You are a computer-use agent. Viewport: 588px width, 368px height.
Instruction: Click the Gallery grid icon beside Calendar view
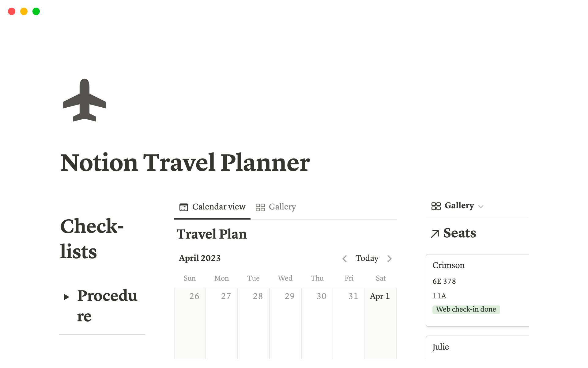(x=260, y=207)
